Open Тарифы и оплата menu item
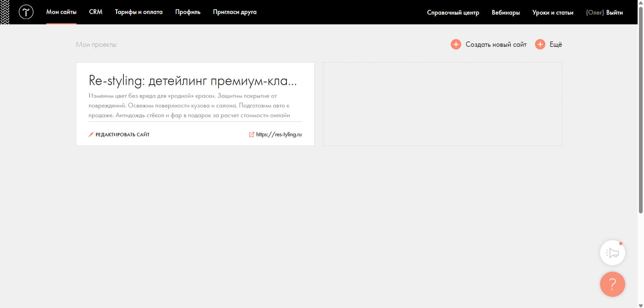Screen dimensions: 644x308 point(139,12)
